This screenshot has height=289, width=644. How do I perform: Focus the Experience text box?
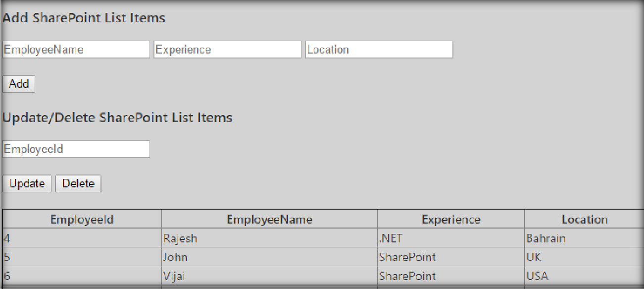pos(227,50)
